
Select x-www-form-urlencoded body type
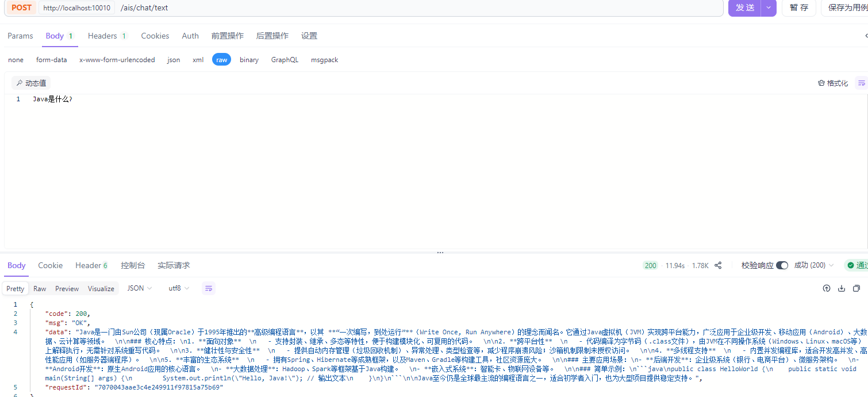(x=117, y=60)
